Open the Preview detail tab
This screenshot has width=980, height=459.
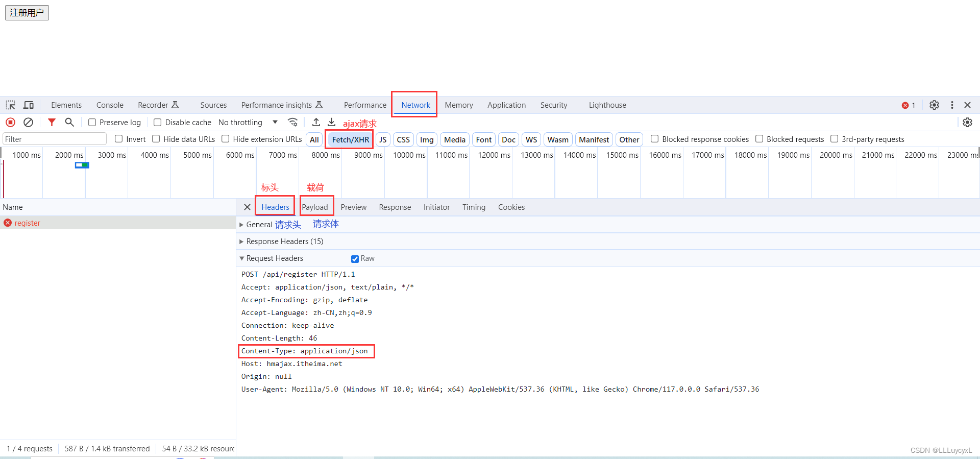[354, 207]
